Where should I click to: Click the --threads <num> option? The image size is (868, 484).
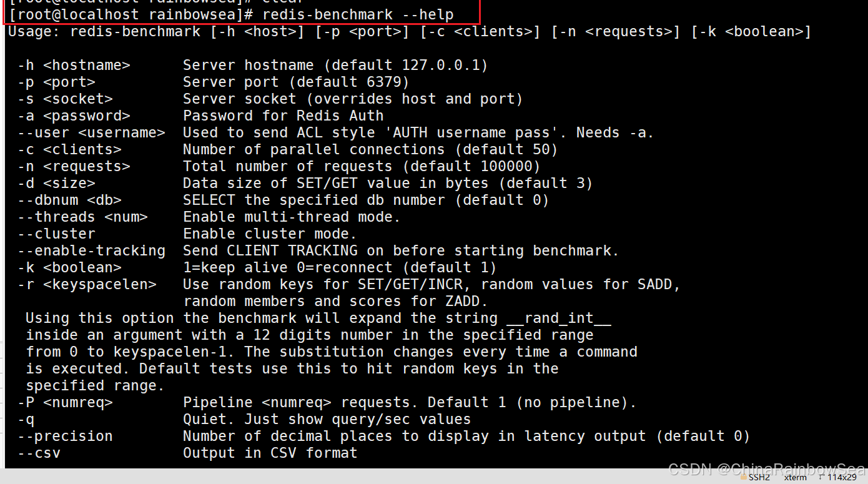point(82,217)
